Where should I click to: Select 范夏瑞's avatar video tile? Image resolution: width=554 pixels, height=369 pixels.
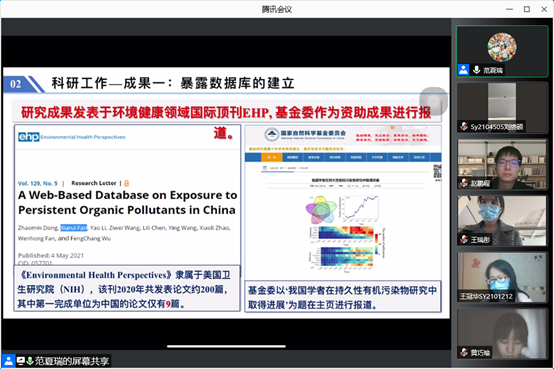point(502,51)
